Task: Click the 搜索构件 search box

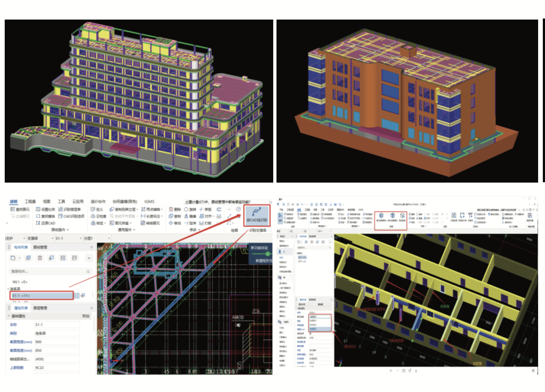Action: (49, 271)
